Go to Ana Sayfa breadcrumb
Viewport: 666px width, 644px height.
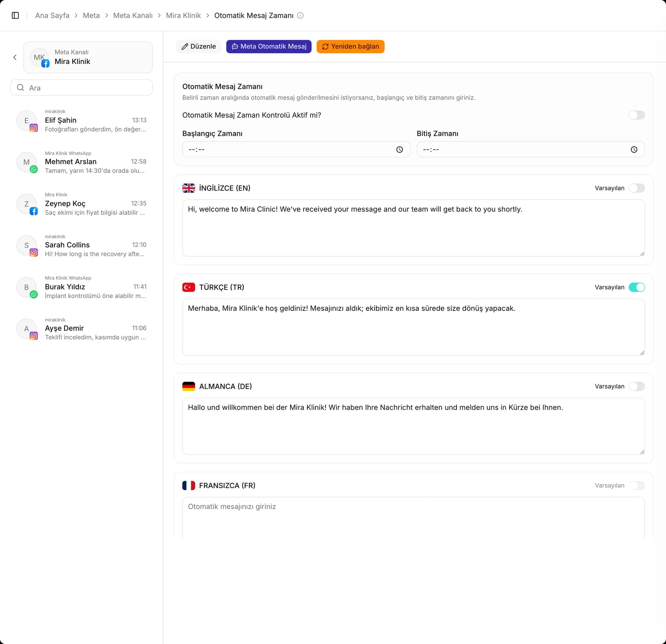52,16
